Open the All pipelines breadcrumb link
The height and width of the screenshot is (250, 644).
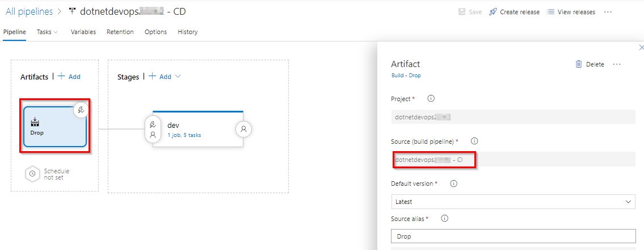click(x=29, y=11)
